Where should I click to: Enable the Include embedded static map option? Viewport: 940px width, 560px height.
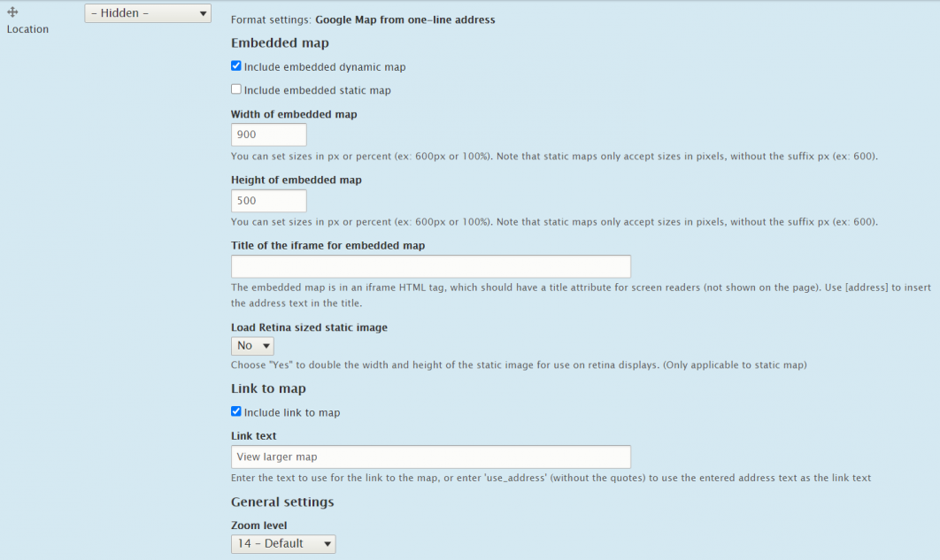(235, 88)
